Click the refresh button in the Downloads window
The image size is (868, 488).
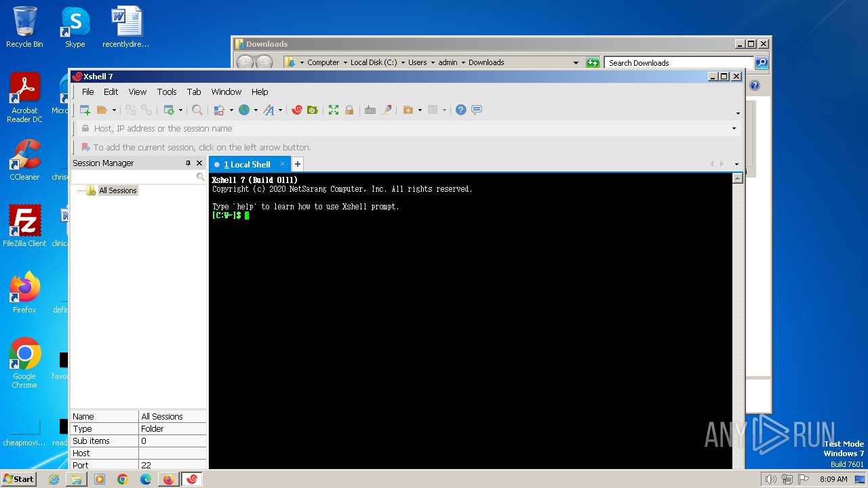tap(593, 62)
